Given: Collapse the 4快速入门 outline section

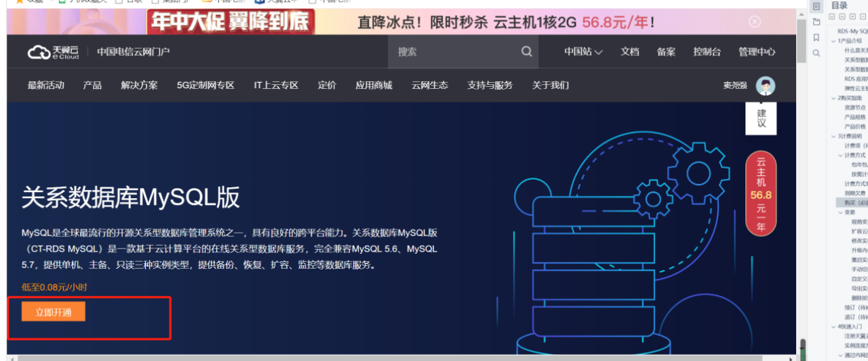Looking at the screenshot, I should point(833,326).
